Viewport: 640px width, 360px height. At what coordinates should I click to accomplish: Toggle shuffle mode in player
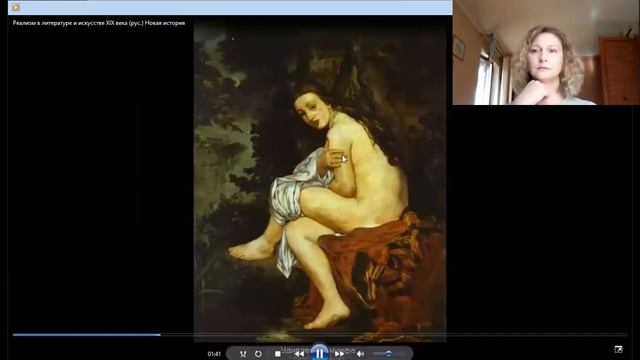pyautogui.click(x=243, y=354)
